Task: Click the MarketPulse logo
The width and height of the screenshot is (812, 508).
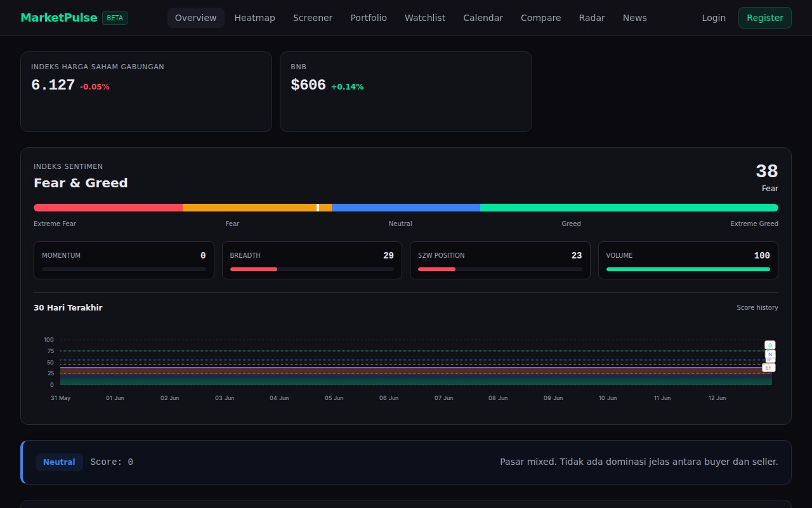Action: click(59, 18)
